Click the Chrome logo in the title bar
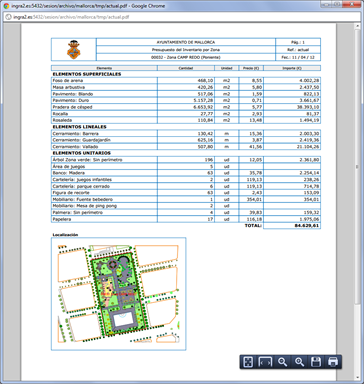The image size is (364, 384). 6,6
